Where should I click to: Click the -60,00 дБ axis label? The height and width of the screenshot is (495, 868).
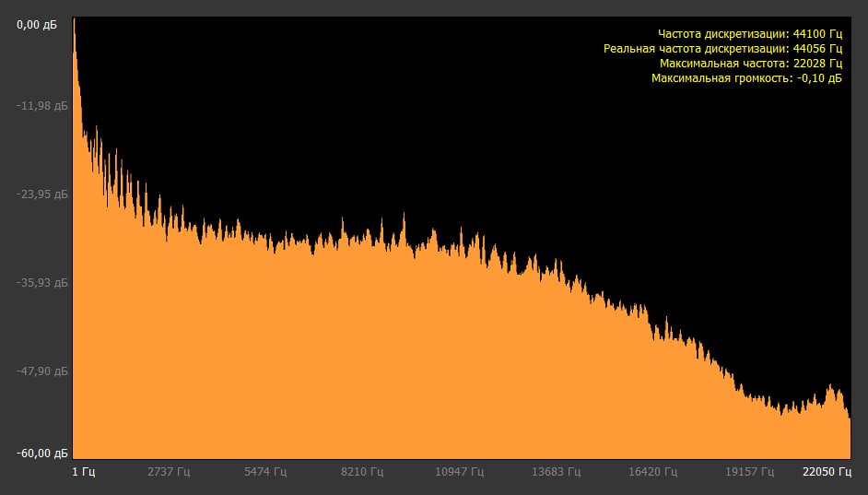click(x=42, y=454)
